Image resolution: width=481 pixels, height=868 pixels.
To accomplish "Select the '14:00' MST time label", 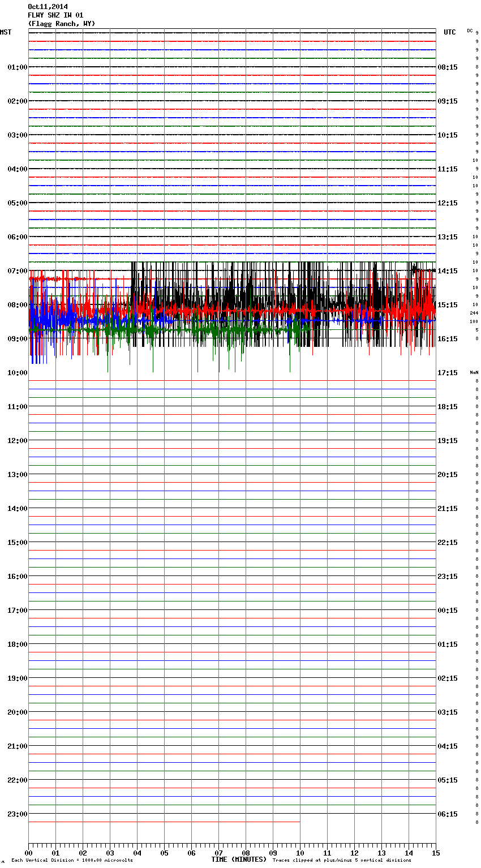I will [18, 509].
